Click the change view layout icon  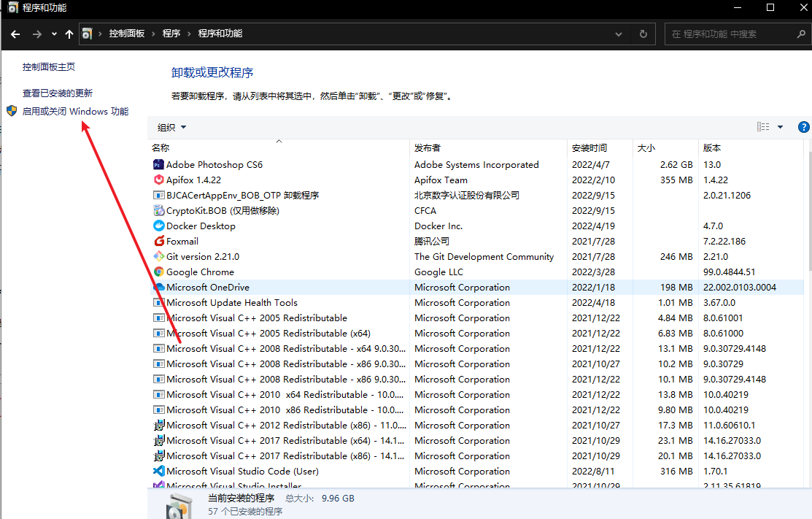pos(763,127)
